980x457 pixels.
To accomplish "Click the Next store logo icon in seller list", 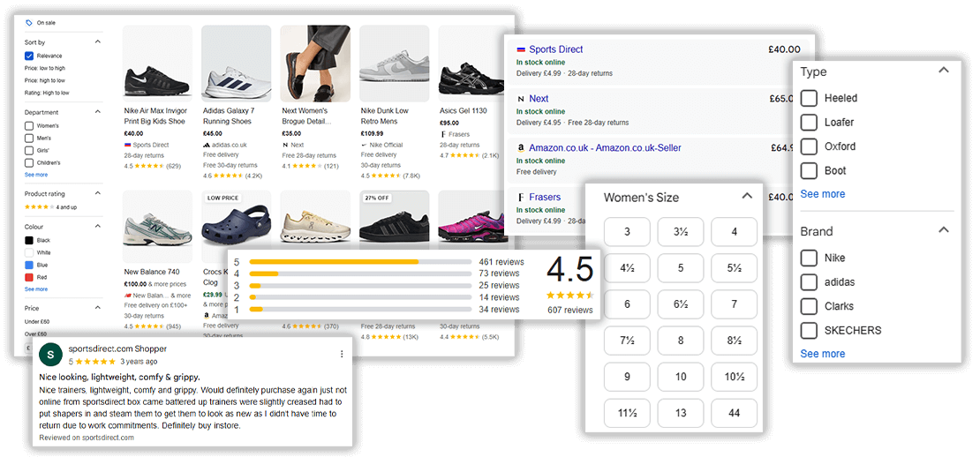I will 521,99.
